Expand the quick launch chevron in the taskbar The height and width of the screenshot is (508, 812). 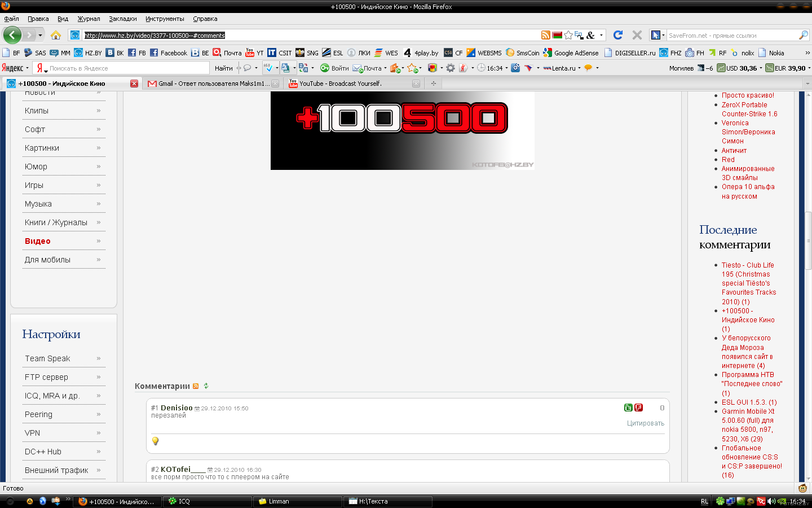68,498
